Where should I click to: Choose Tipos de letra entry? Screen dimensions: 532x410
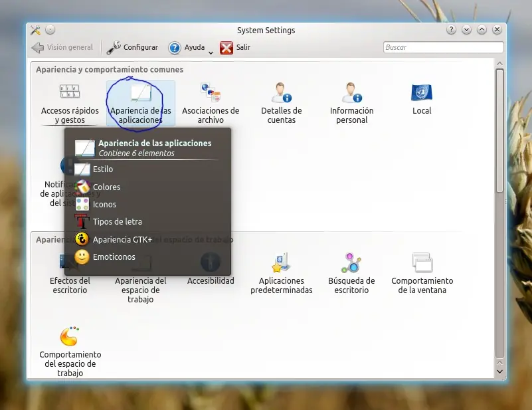[x=117, y=222]
